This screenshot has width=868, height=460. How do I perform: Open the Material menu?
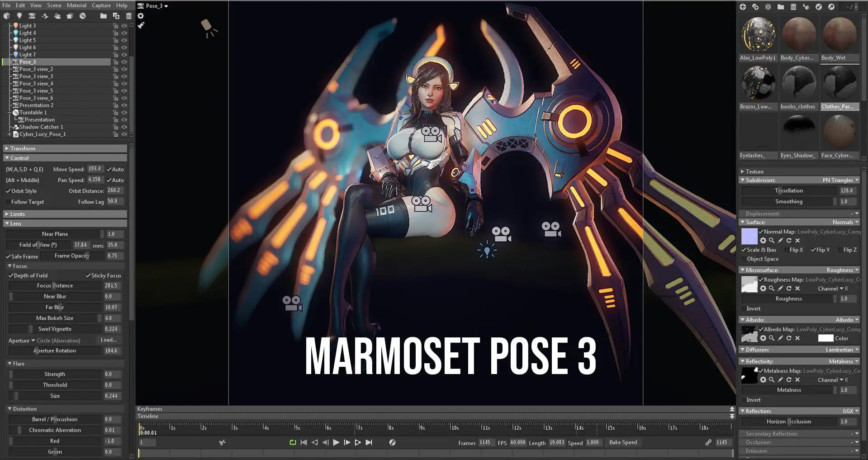point(76,5)
